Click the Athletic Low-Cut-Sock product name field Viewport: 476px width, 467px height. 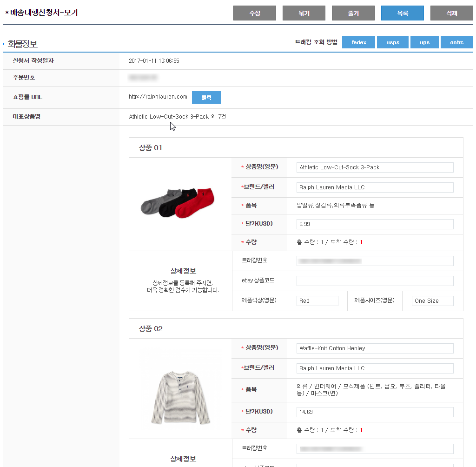[x=375, y=167]
